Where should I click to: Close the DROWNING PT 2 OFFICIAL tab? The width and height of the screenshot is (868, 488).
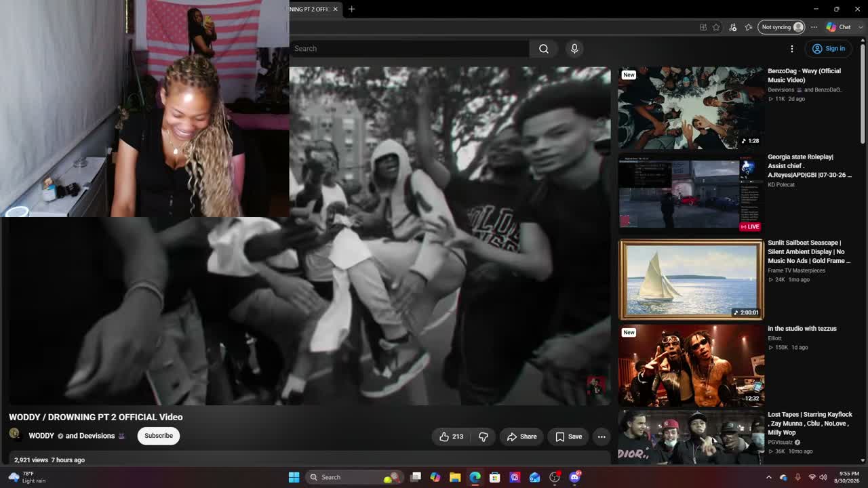tap(335, 9)
